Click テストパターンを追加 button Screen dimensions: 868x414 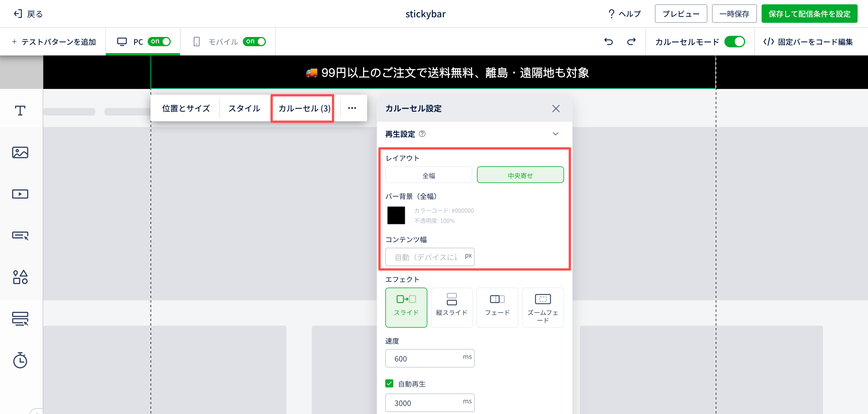click(54, 42)
